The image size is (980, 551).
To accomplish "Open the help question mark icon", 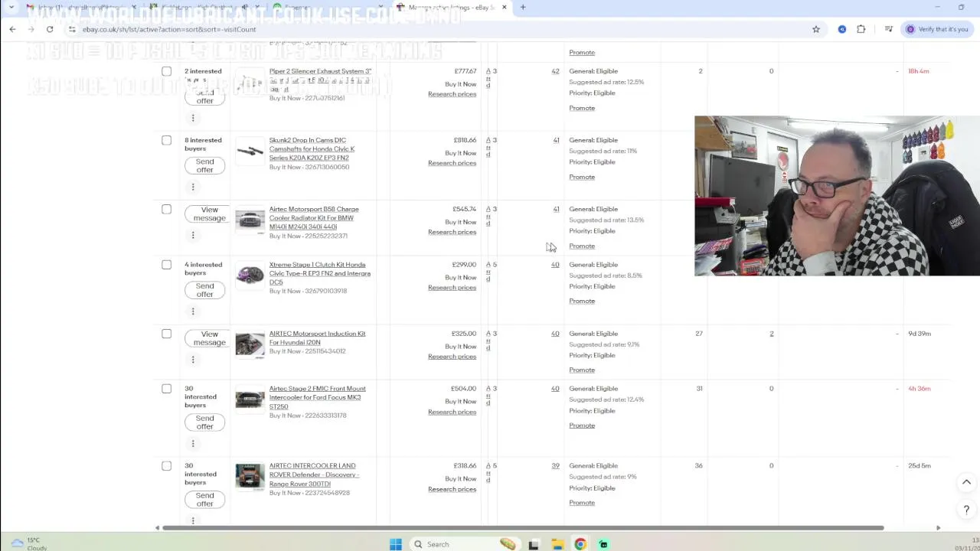I will pos(966,510).
